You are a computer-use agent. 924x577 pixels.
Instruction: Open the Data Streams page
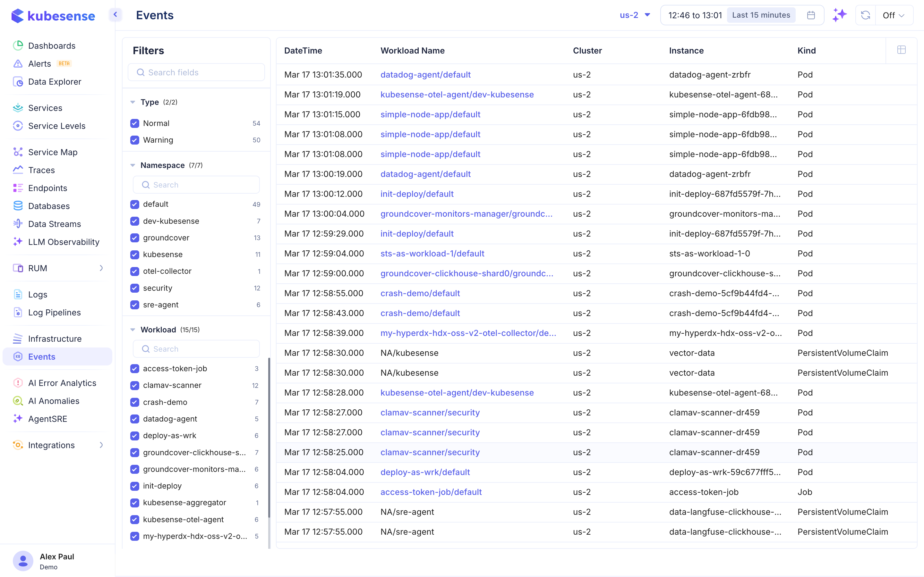point(55,224)
